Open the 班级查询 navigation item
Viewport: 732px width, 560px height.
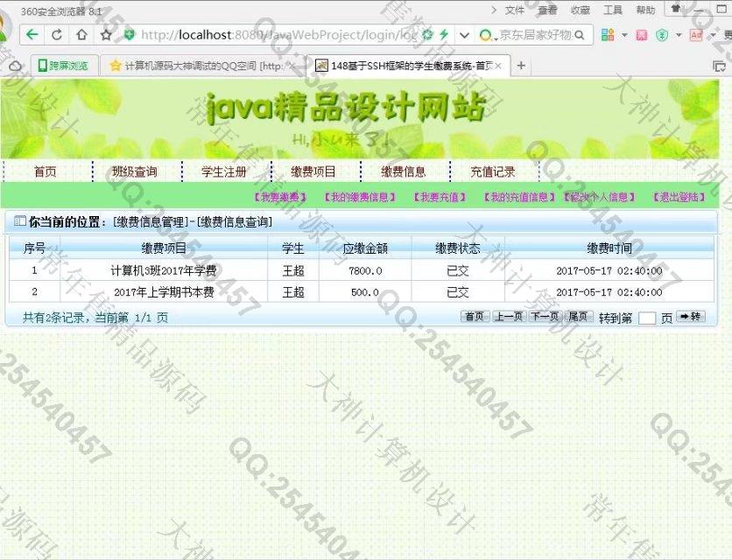pyautogui.click(x=135, y=171)
